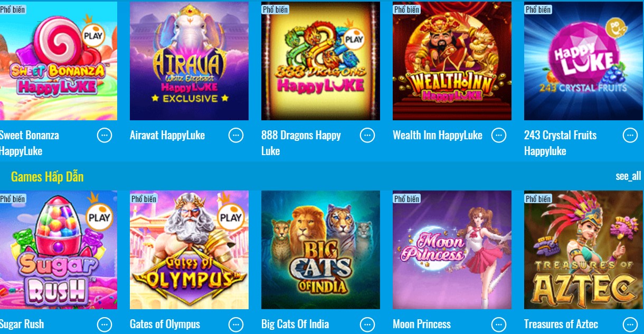Screen dimensions: 644x334
Task: Click the Treasures of Aztec title text
Action: pyautogui.click(x=561, y=325)
